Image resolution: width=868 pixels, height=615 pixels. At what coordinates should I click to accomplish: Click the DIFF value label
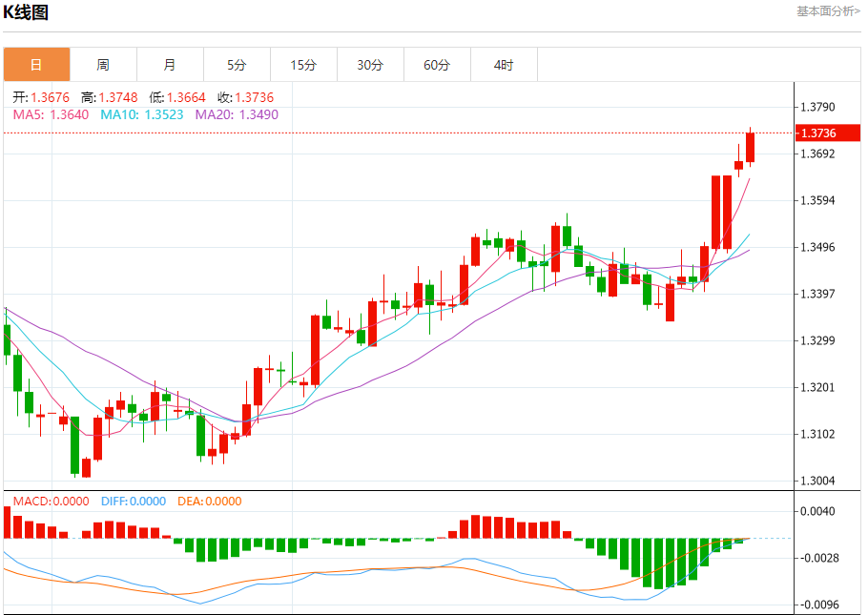click(x=133, y=502)
